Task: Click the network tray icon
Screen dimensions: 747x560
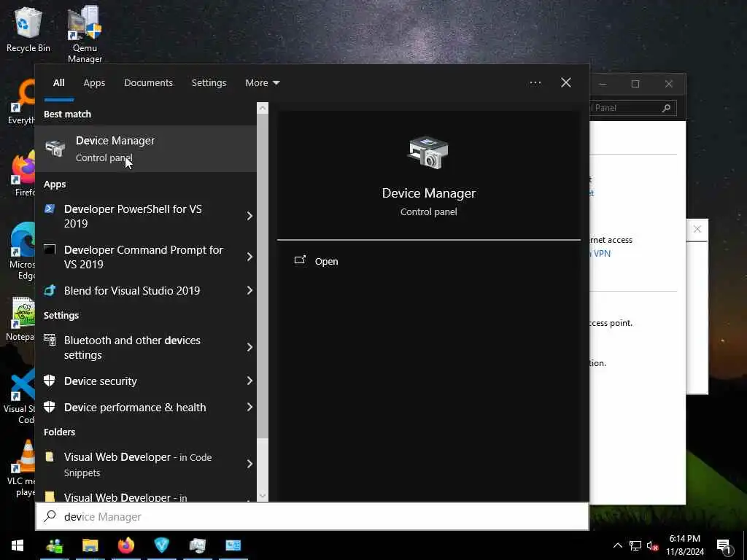Action: (x=635, y=545)
